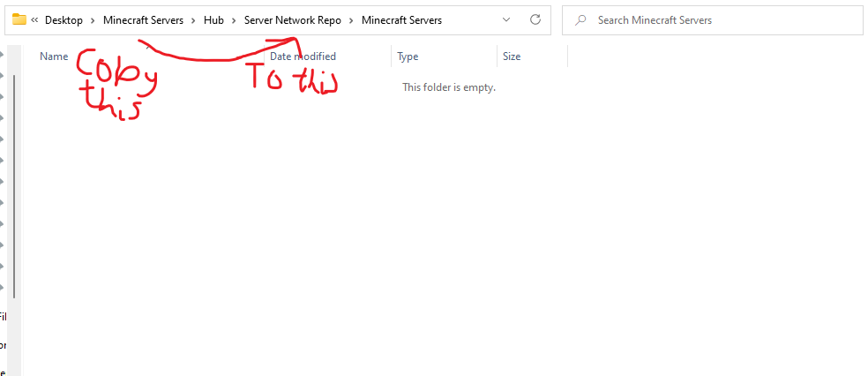Click the folder icon in address bar
This screenshot has height=376, width=868.
tap(19, 20)
